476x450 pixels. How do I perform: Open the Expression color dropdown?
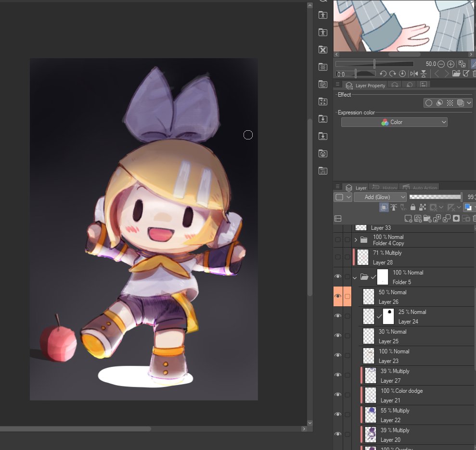[394, 122]
